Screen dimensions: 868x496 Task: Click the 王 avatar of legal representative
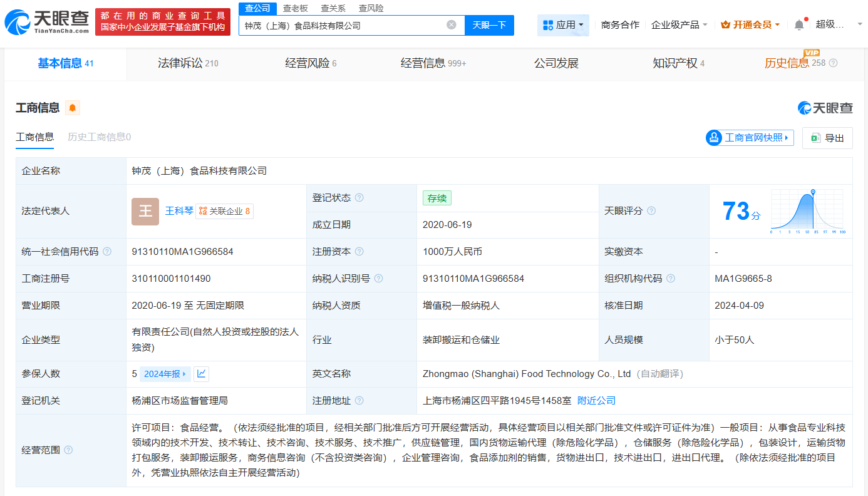pos(145,211)
